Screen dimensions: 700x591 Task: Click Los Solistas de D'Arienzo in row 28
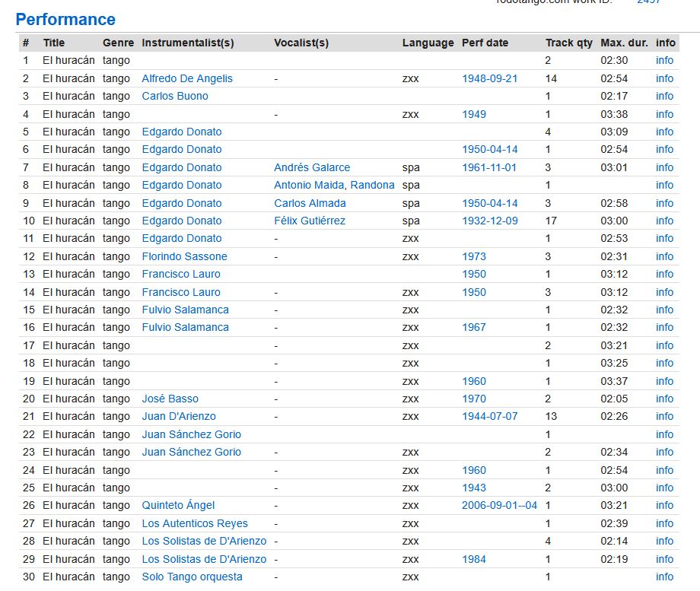click(204, 541)
